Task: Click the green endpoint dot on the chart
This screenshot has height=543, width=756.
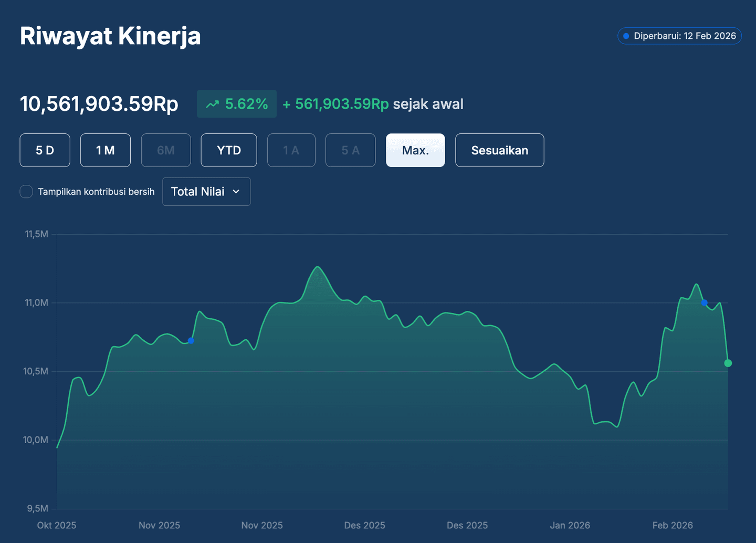Action: (728, 363)
